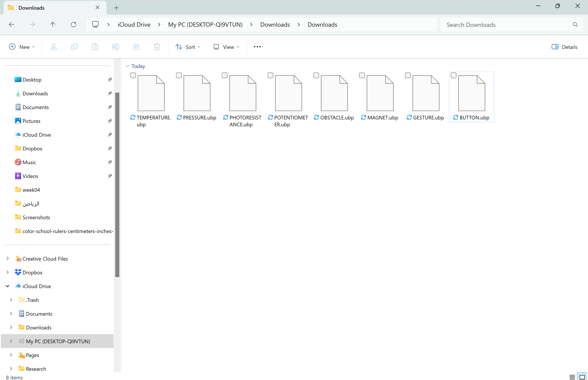Collapse the iCloud Drive tree node

pos(8,286)
